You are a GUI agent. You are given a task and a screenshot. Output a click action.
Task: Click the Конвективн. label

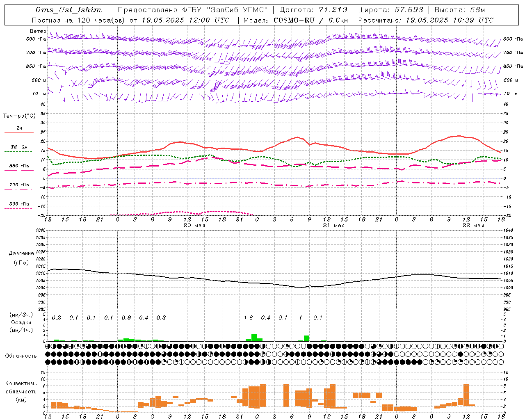coord(21,383)
